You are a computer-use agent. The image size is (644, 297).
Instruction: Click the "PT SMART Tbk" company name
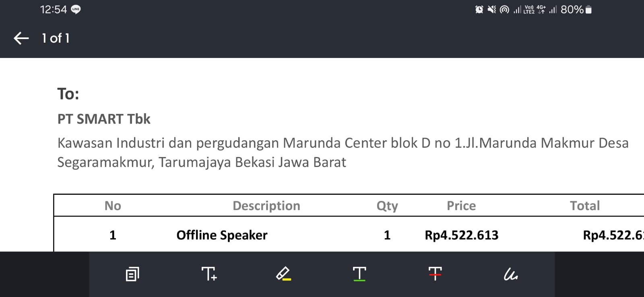click(104, 119)
